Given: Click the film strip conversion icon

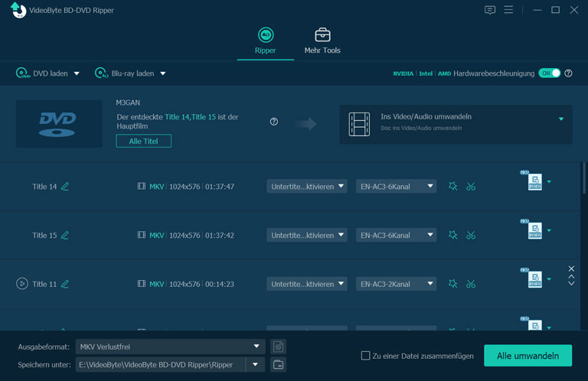Looking at the screenshot, I should [359, 124].
